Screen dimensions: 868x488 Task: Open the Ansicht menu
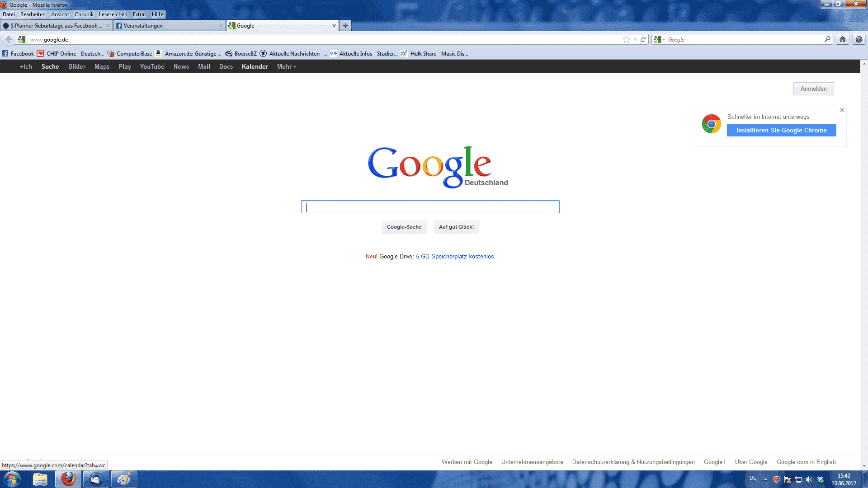[x=60, y=14]
